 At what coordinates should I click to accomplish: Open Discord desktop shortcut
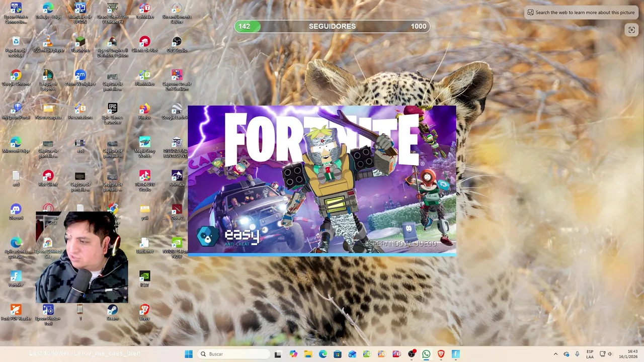pos(16,212)
